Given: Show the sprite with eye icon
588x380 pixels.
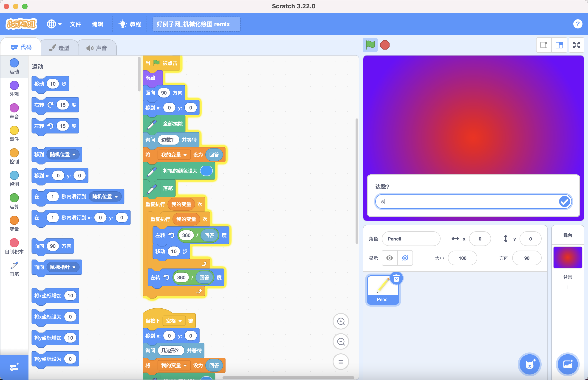Looking at the screenshot, I should [x=390, y=258].
